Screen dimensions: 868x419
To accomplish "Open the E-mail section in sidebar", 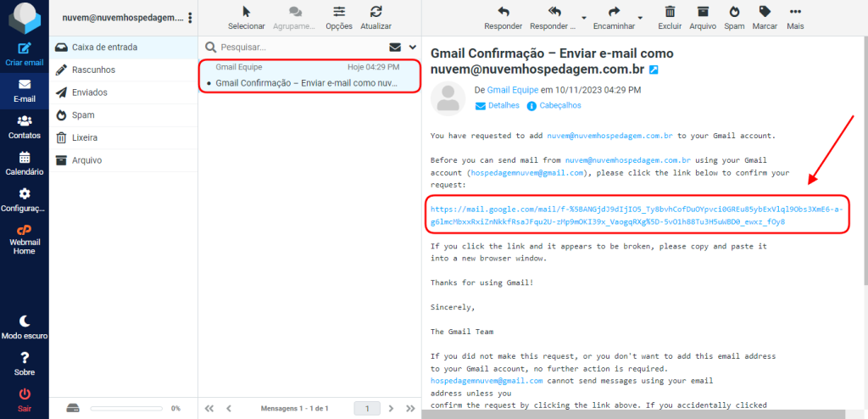I will (25, 91).
